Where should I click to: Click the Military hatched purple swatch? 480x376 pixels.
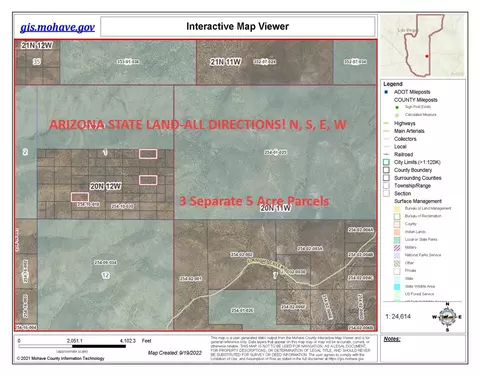click(x=397, y=248)
